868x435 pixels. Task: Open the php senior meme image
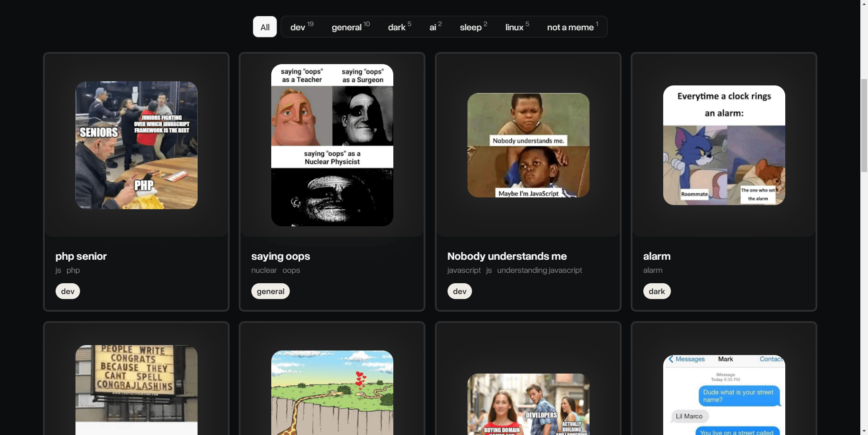coord(137,145)
